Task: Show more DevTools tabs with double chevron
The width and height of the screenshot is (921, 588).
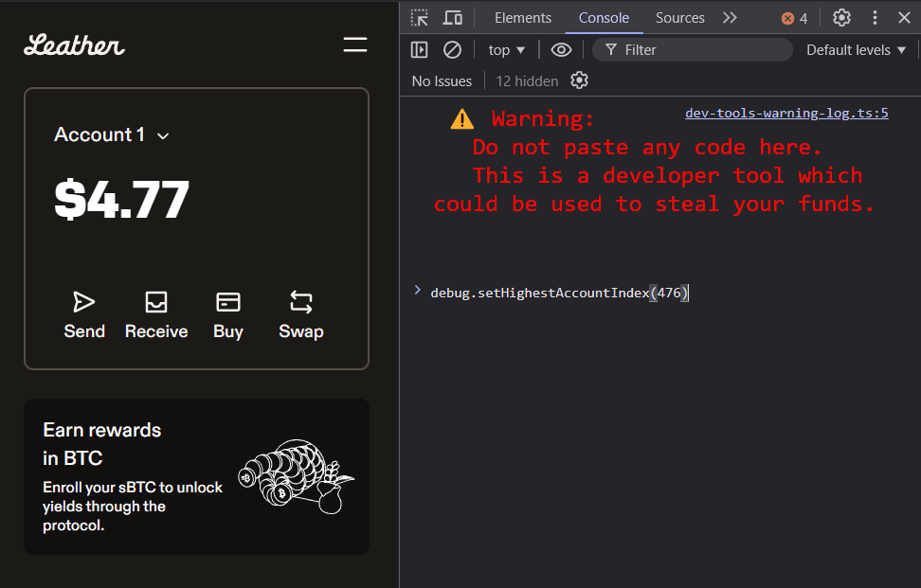Action: click(x=730, y=18)
